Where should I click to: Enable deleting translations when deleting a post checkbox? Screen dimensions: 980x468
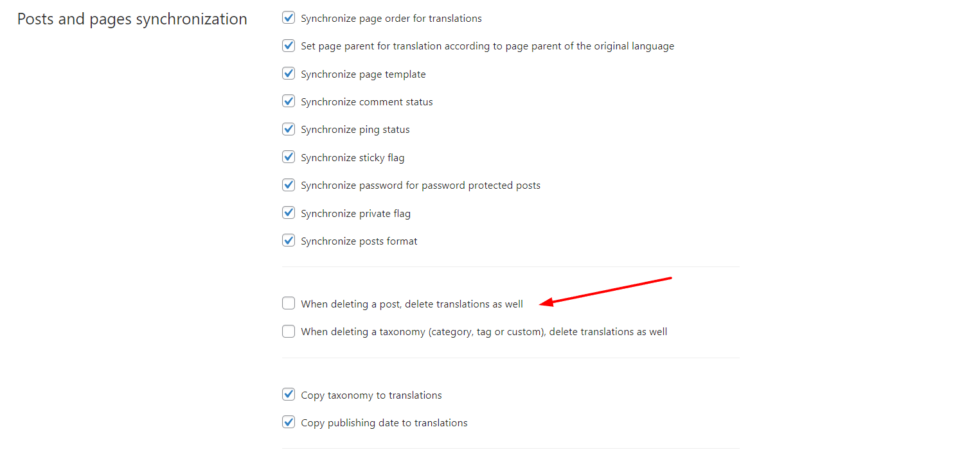point(289,304)
